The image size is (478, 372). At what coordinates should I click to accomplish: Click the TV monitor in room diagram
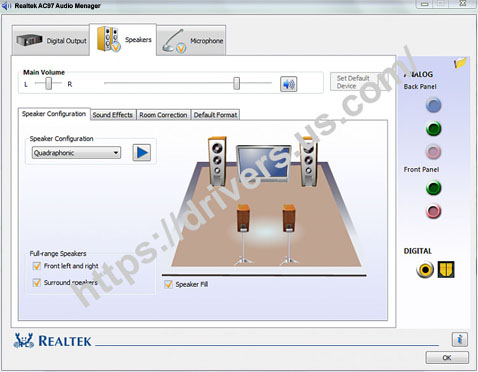pyautogui.click(x=264, y=163)
